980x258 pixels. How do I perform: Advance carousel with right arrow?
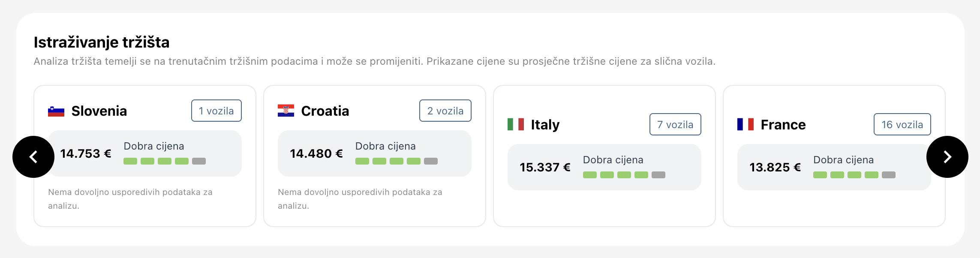click(947, 157)
